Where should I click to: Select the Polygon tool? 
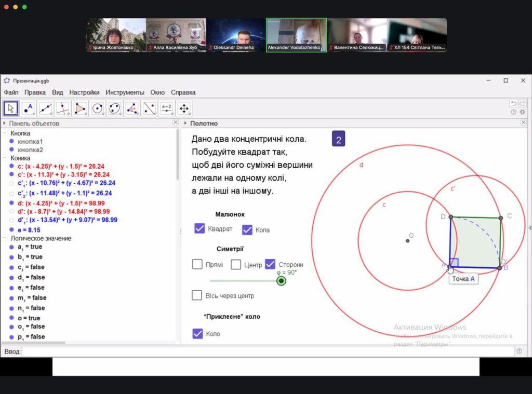(80, 108)
